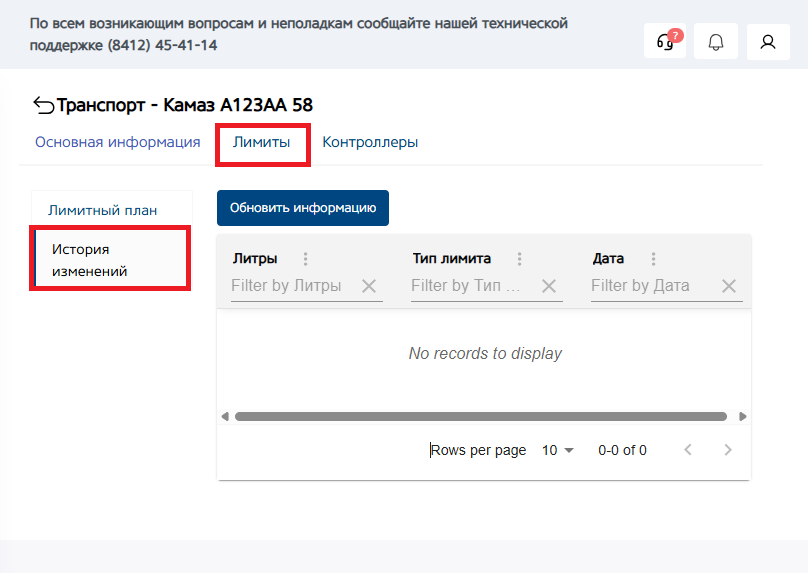Click the right scroll arrow of table

click(743, 416)
